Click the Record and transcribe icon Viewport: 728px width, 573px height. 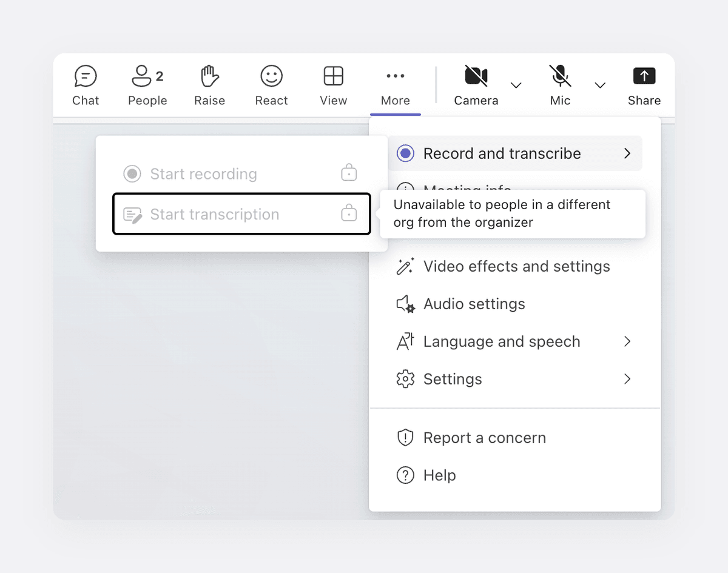[405, 153]
